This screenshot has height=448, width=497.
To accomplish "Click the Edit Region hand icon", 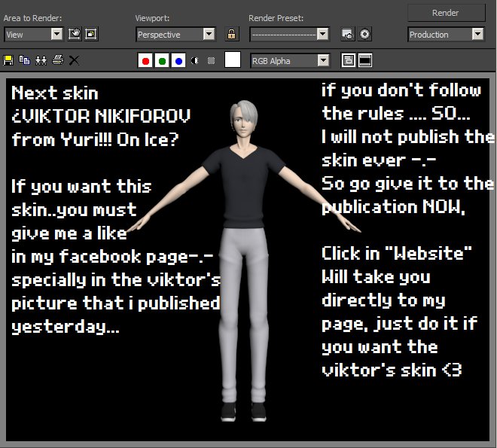I will (x=75, y=34).
